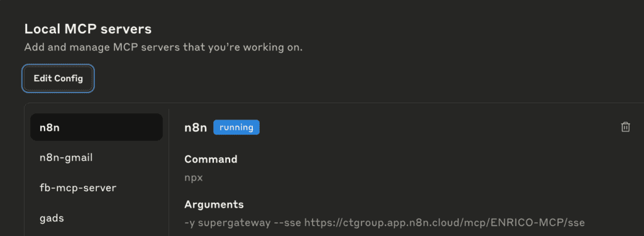
Task: Open the Edit Config button
Action: 58,78
